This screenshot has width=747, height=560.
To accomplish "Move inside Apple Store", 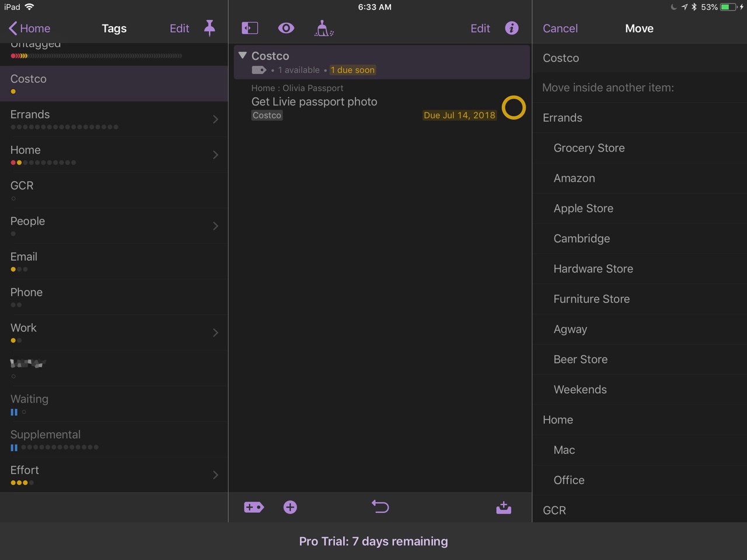I will click(x=640, y=208).
